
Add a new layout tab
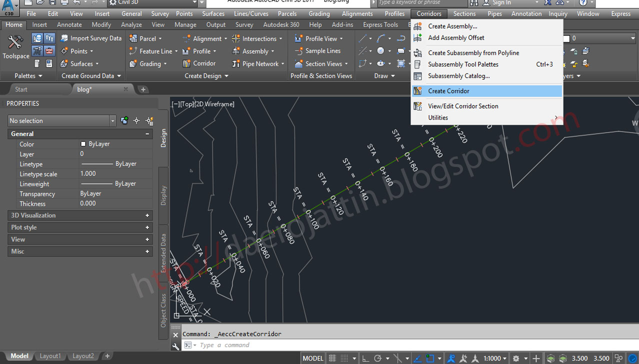click(107, 356)
